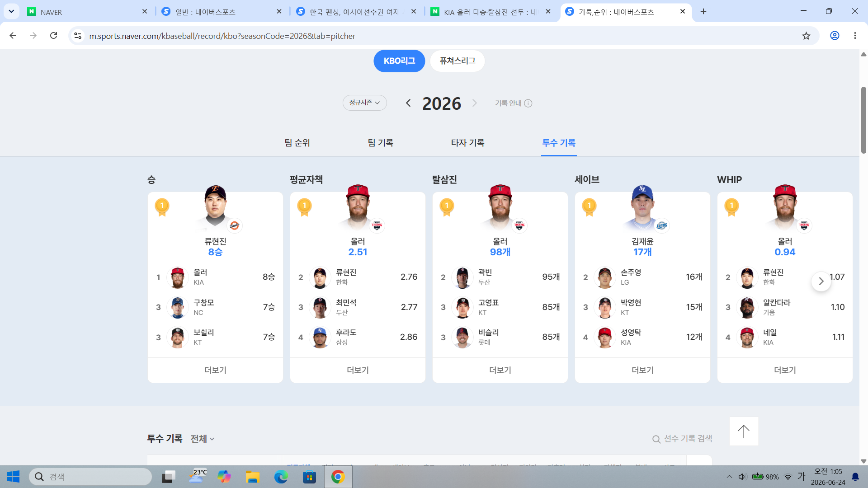The width and height of the screenshot is (868, 488).
Task: Select 보쉴리 KT in the wins list
Action: pyautogui.click(x=215, y=337)
